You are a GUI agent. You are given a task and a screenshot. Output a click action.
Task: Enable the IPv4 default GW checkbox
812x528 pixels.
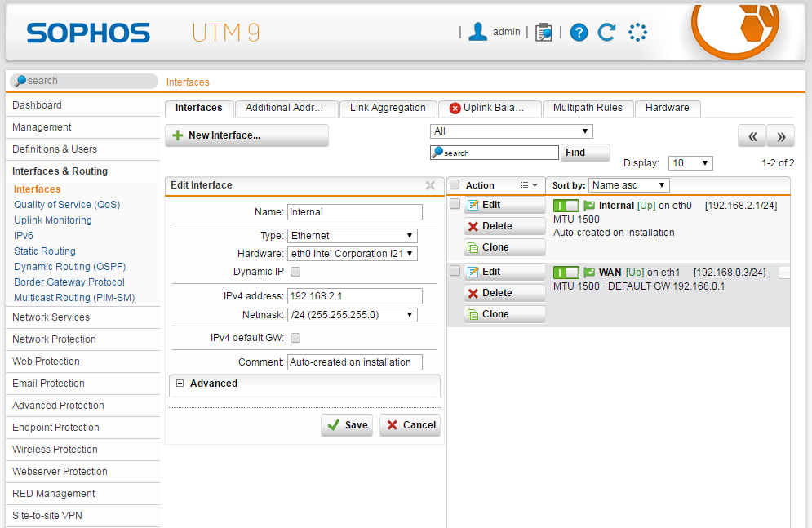pyautogui.click(x=295, y=338)
